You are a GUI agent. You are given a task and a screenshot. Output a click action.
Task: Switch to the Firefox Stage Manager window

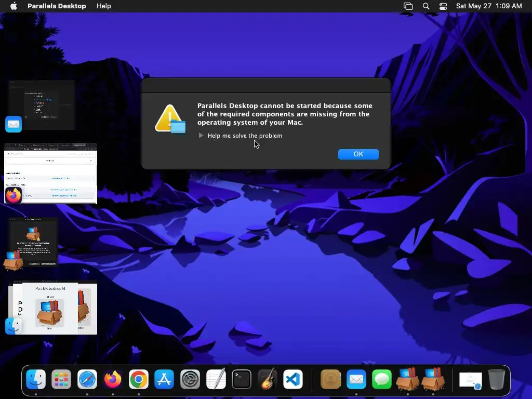(51, 174)
